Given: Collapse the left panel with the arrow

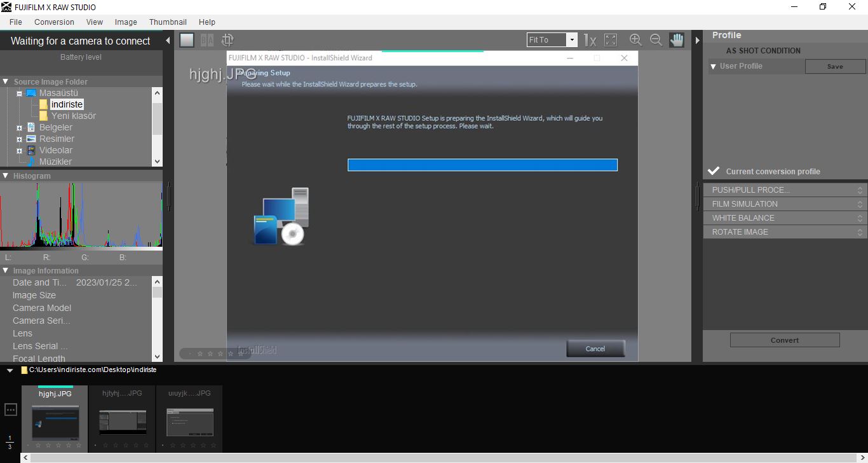Looking at the screenshot, I should [168, 41].
